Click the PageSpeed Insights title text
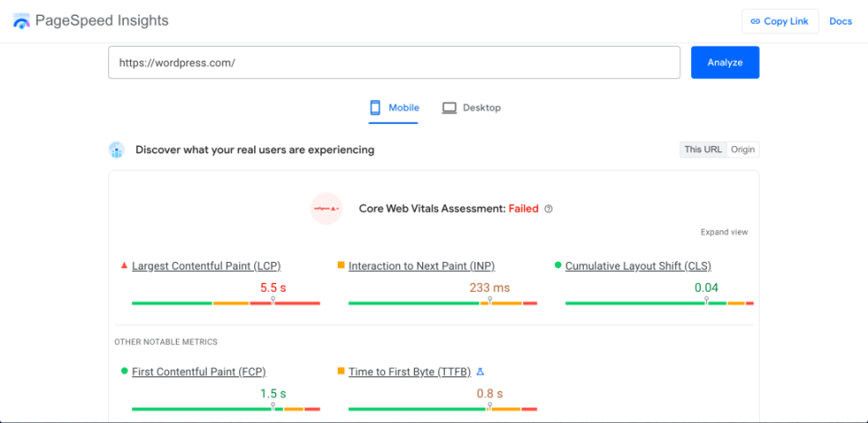Viewport: 868px width, 423px height. point(102,21)
